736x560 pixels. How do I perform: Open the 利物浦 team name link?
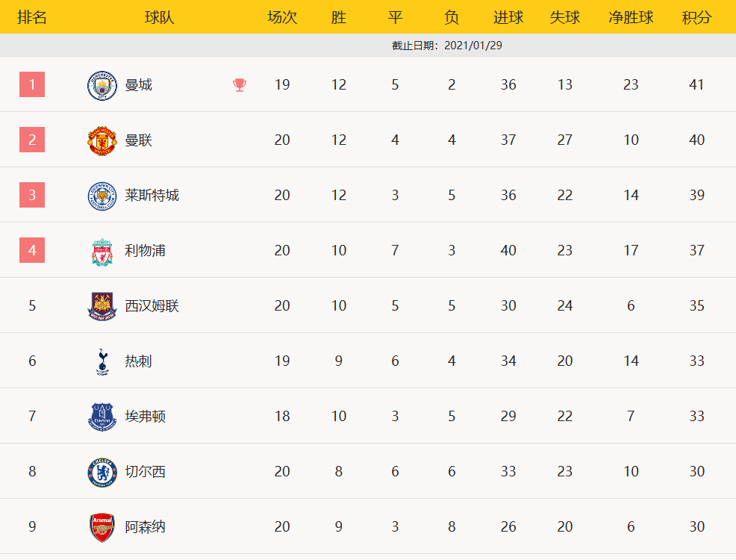coord(146,251)
